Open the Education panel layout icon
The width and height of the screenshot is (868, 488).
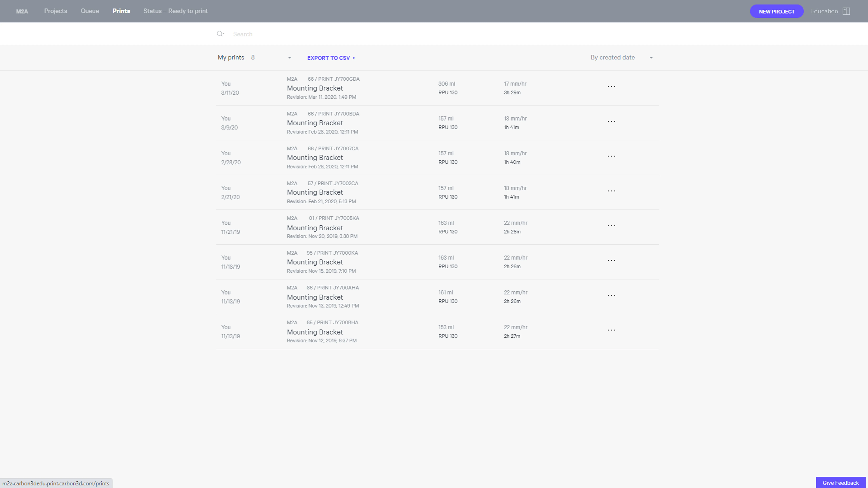point(846,11)
